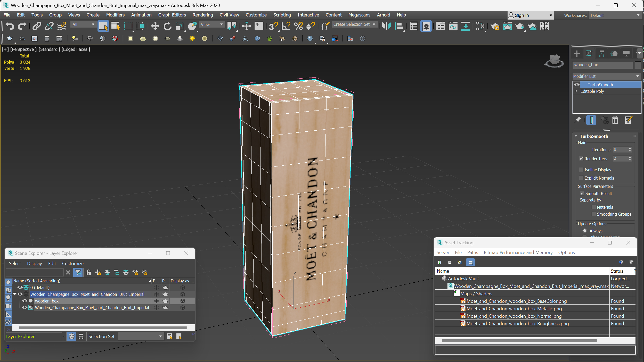Open the Scripting menu

pyautogui.click(x=282, y=15)
